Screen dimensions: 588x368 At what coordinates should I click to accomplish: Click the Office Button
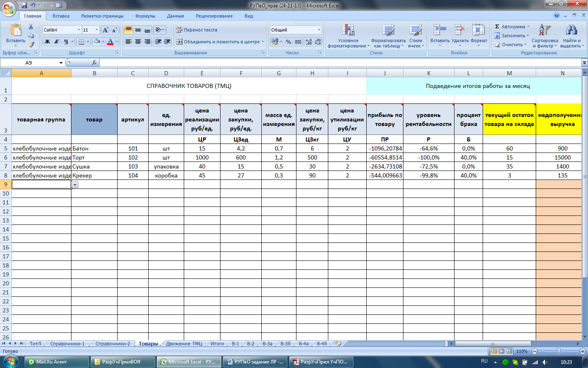9,9
